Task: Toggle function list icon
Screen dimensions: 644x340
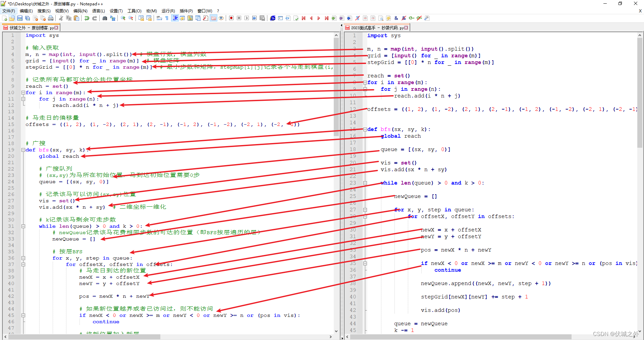Action: click(206, 18)
